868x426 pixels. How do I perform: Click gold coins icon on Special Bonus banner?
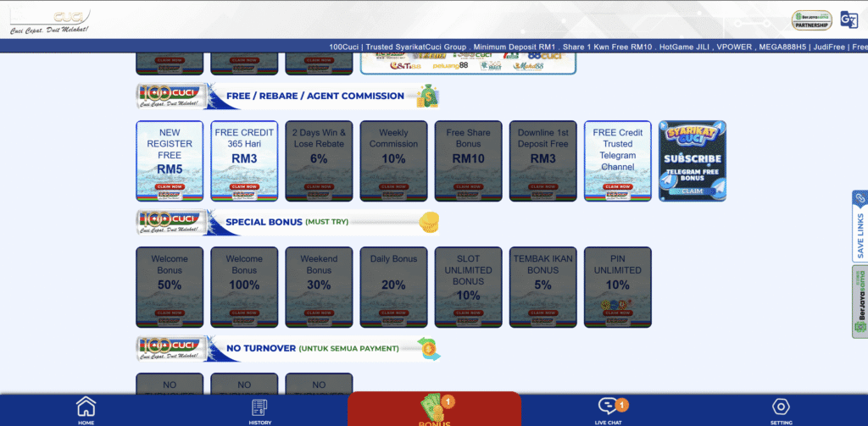tap(428, 223)
